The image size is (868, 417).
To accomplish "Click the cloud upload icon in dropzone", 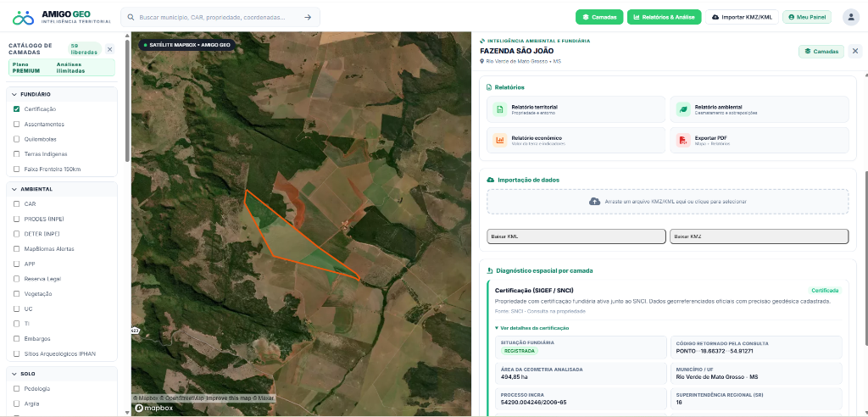I will click(594, 202).
